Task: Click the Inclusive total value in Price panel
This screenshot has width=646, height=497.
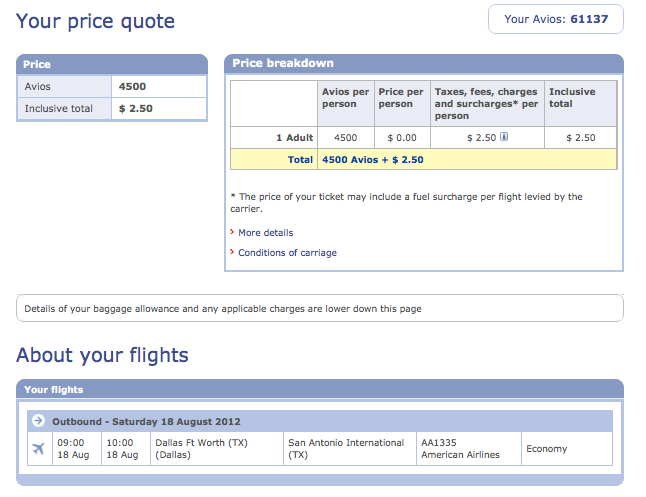Action: pyautogui.click(x=136, y=108)
